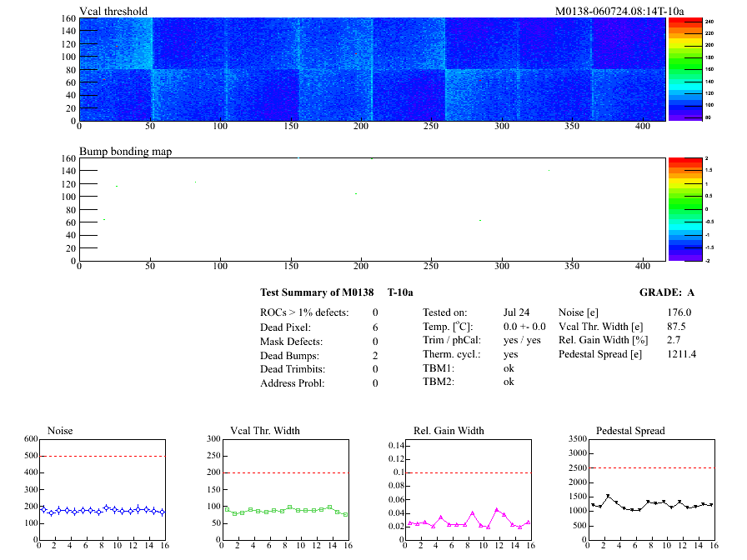Select the 'M0138-060724.08:14T-10a' header text
The width and height of the screenshot is (747, 560).
(619, 11)
